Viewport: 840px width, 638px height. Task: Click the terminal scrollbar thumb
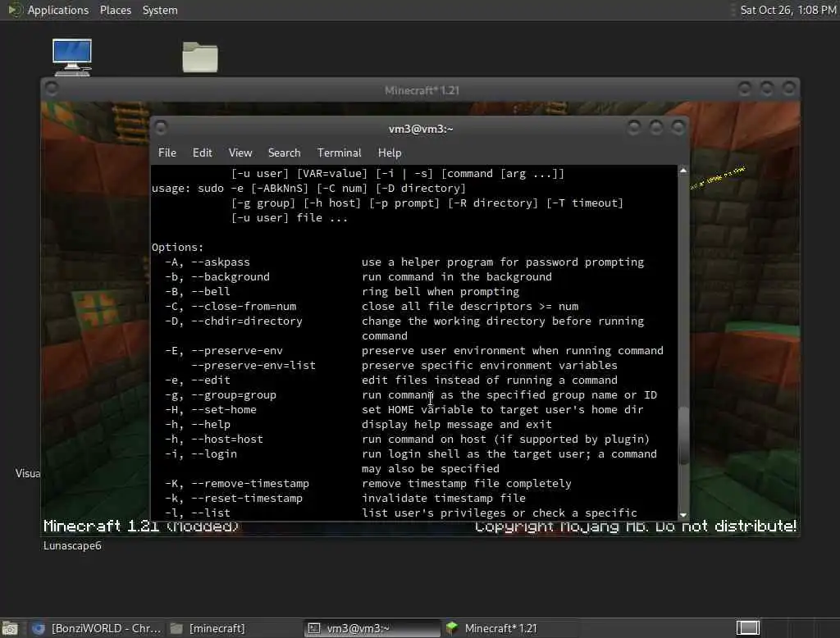(683, 435)
